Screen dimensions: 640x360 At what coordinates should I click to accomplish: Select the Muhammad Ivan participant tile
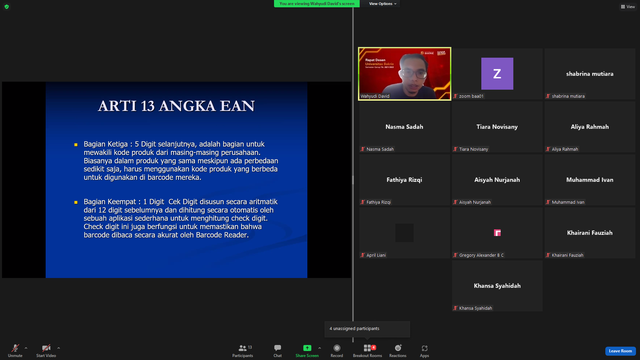tap(589, 180)
